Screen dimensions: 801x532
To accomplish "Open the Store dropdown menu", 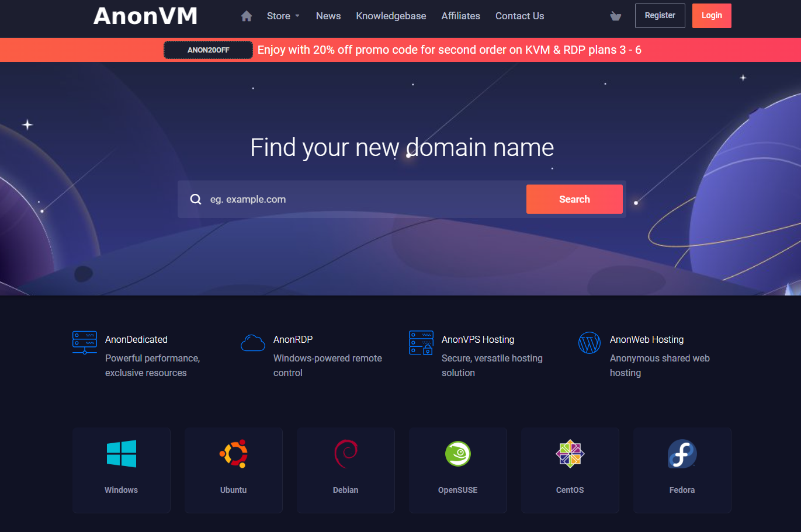I will tap(279, 16).
